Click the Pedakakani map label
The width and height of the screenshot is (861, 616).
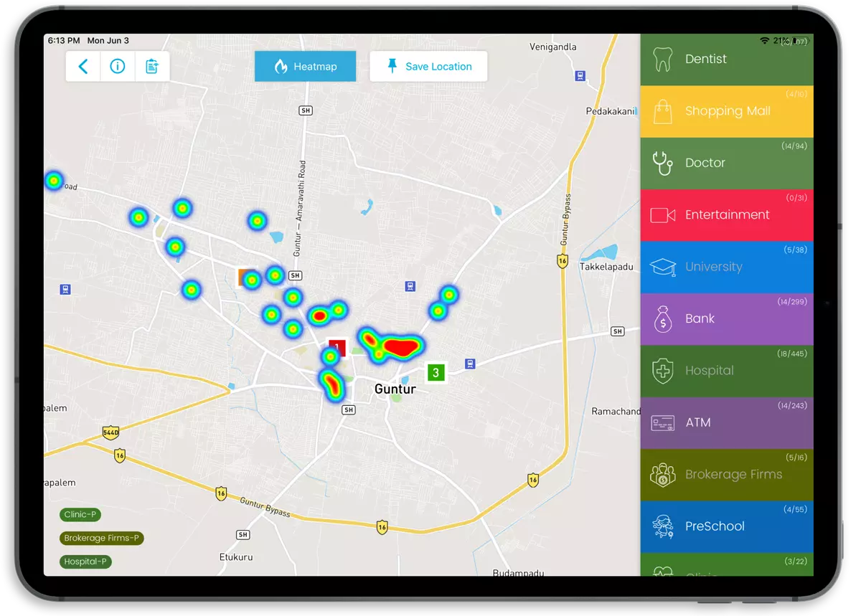611,111
